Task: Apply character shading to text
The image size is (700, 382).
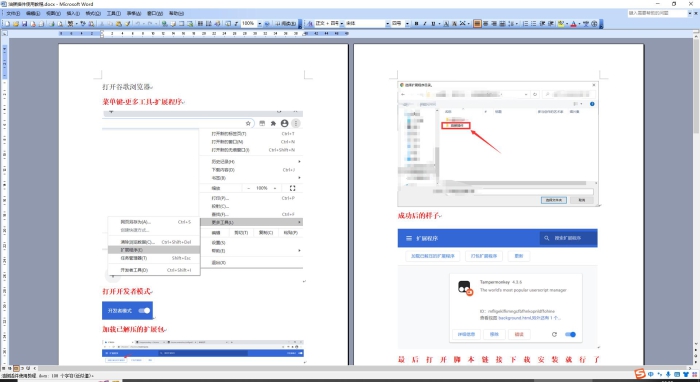Action: pos(454,23)
